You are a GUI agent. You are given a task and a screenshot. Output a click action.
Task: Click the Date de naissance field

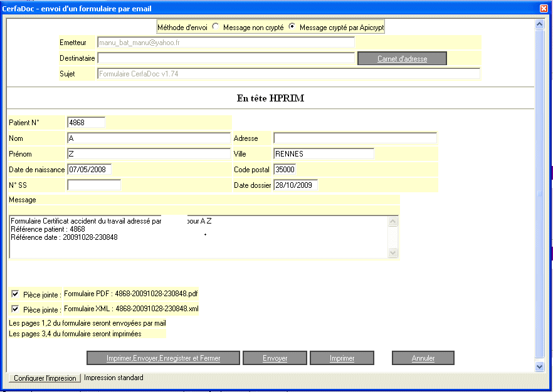pyautogui.click(x=90, y=169)
